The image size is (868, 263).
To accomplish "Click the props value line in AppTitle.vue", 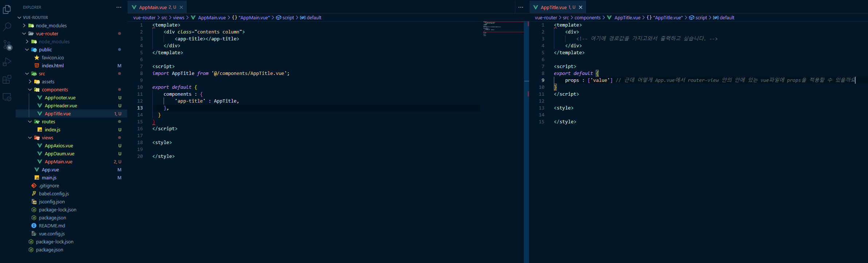I will [x=710, y=80].
